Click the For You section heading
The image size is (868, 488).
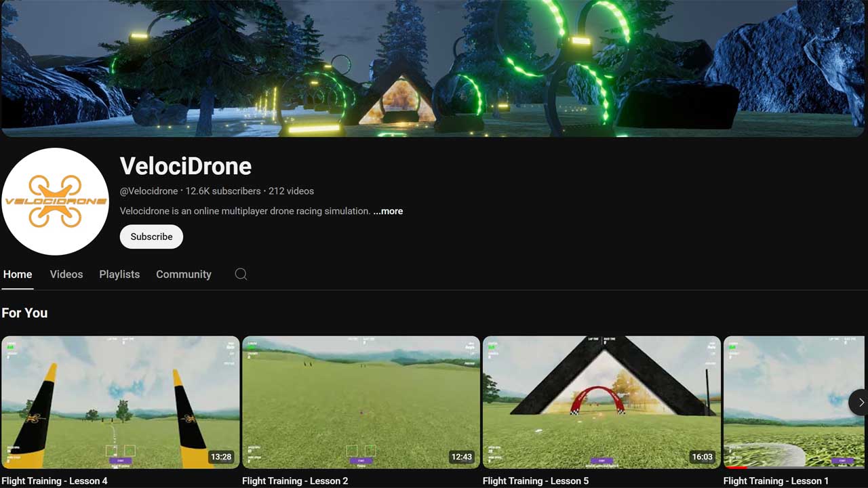coord(24,312)
